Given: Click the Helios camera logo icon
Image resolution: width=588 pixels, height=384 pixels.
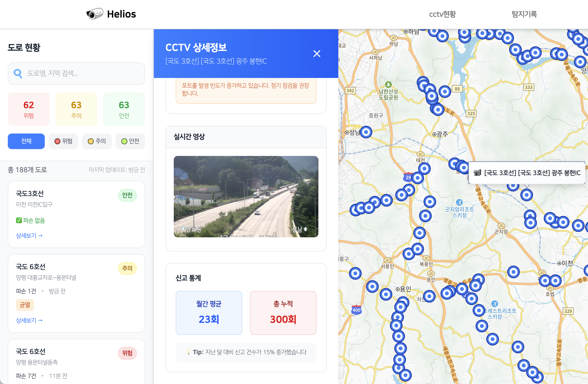Looking at the screenshot, I should point(95,14).
